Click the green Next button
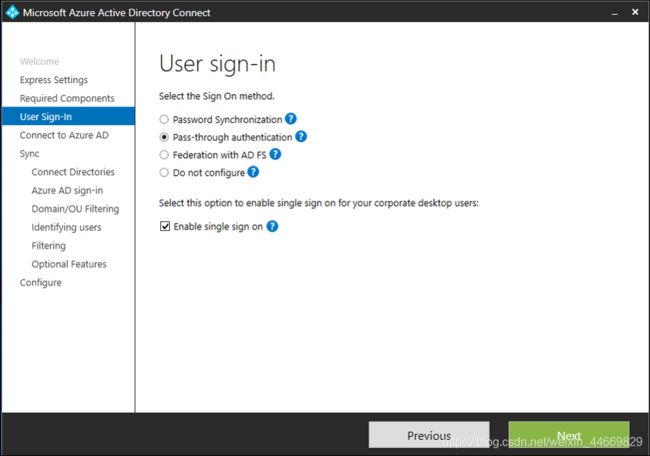 [x=569, y=435]
